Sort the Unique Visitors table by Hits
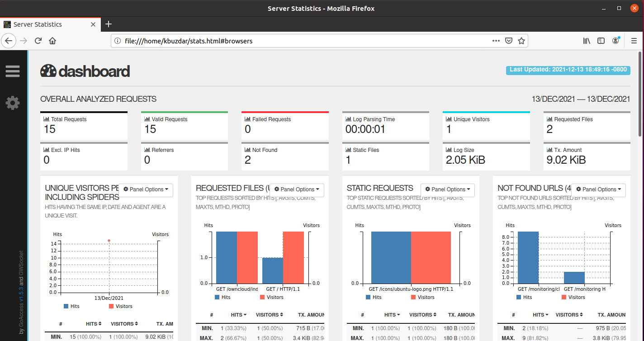The image size is (644, 341). coord(94,324)
